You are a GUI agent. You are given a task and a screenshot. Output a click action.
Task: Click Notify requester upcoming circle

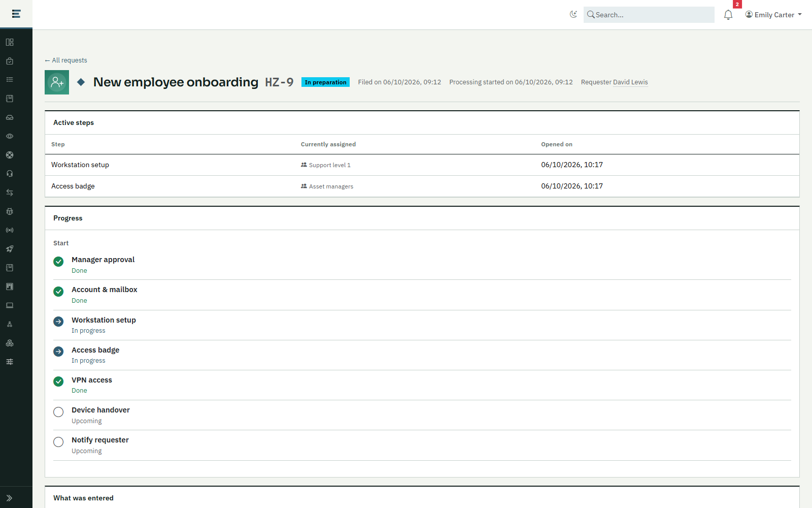pos(58,442)
